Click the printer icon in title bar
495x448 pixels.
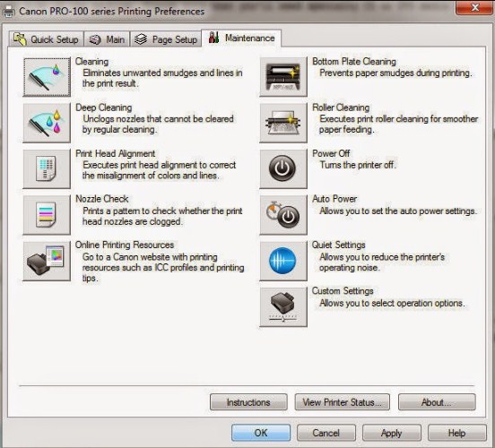click(x=8, y=12)
